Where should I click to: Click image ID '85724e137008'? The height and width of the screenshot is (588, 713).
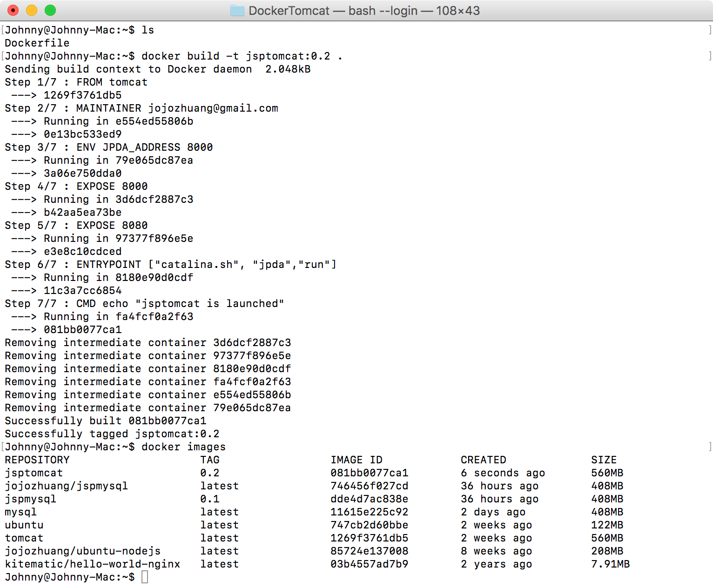coord(370,551)
